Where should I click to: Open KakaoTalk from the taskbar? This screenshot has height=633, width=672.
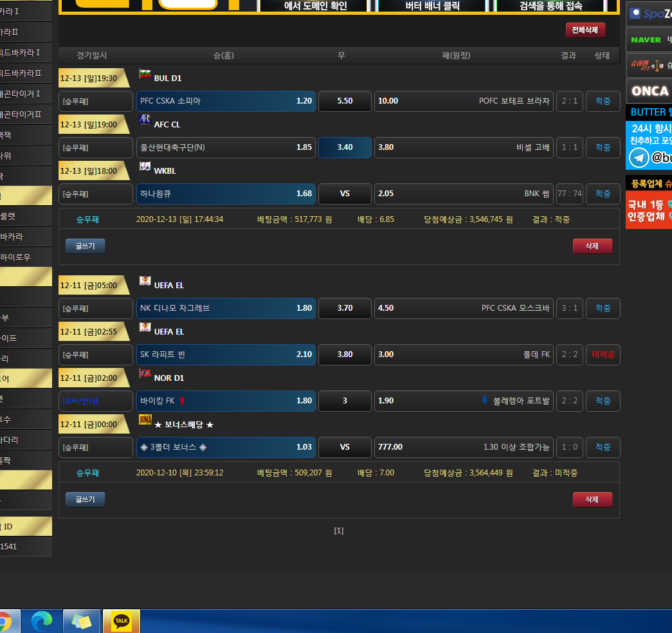pos(122,621)
